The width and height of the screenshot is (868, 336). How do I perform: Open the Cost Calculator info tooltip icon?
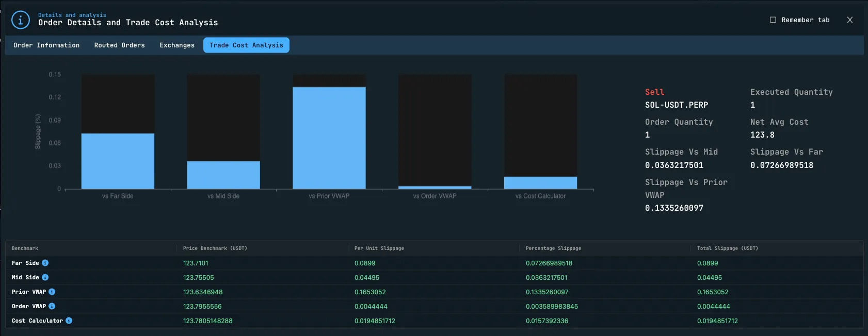tap(69, 321)
